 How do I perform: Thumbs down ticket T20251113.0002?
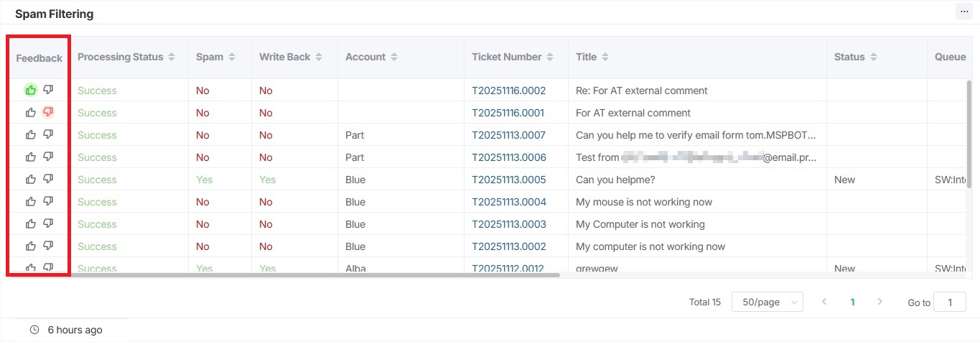pyautogui.click(x=48, y=246)
